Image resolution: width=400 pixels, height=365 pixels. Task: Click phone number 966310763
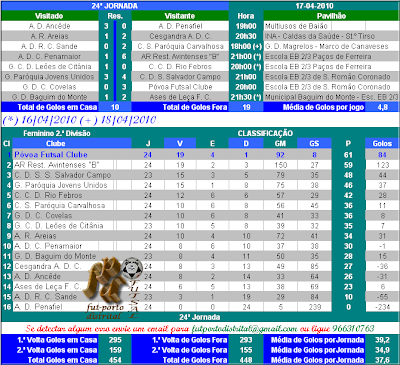[353, 329]
